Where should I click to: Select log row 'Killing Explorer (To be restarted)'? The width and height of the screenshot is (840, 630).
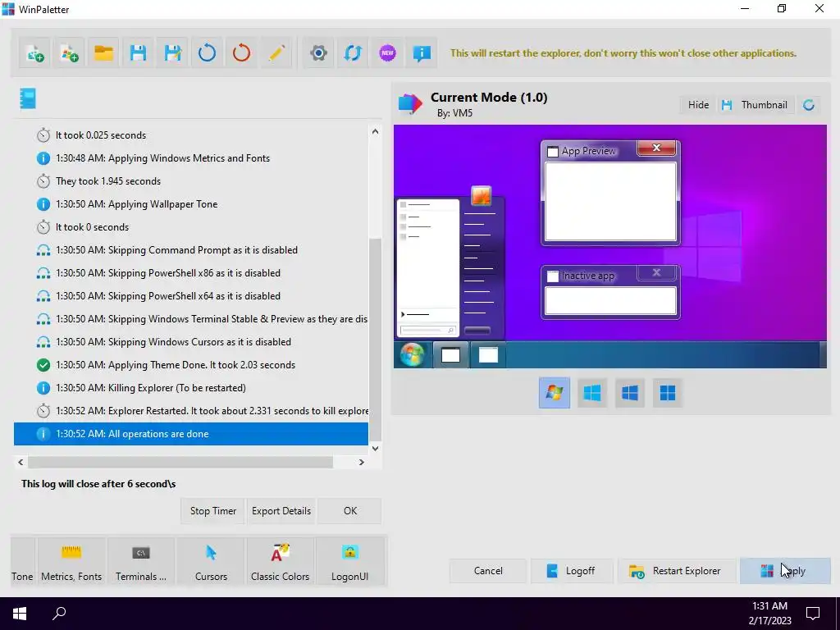point(190,388)
